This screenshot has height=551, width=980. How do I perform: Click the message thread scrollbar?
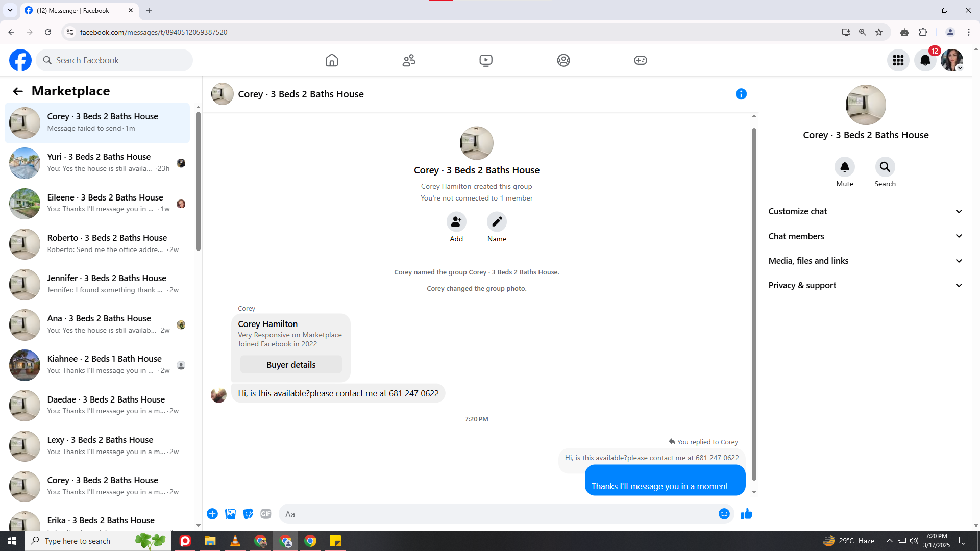pyautogui.click(x=754, y=304)
